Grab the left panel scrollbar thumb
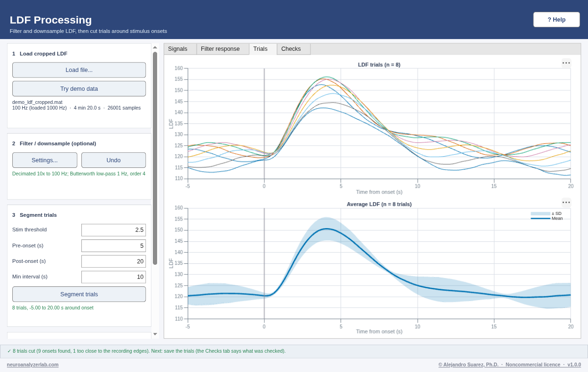 coord(155,158)
